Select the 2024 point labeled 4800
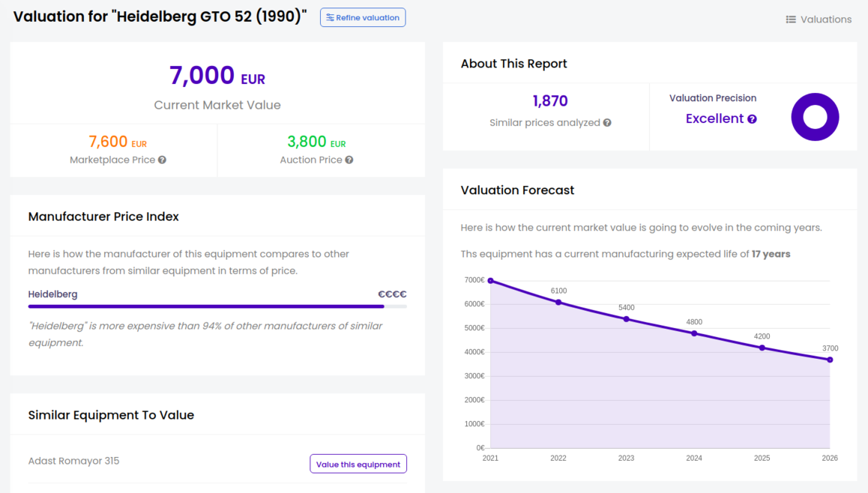This screenshot has width=868, height=493. 694,333
